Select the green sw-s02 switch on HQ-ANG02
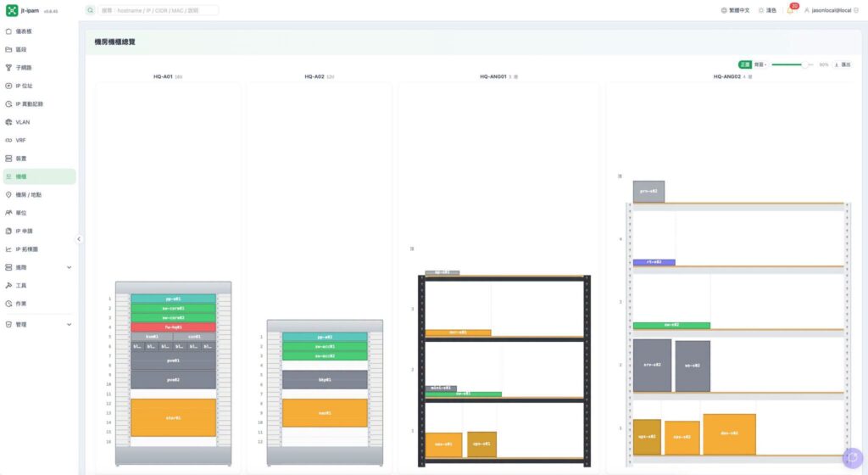 [x=671, y=326]
